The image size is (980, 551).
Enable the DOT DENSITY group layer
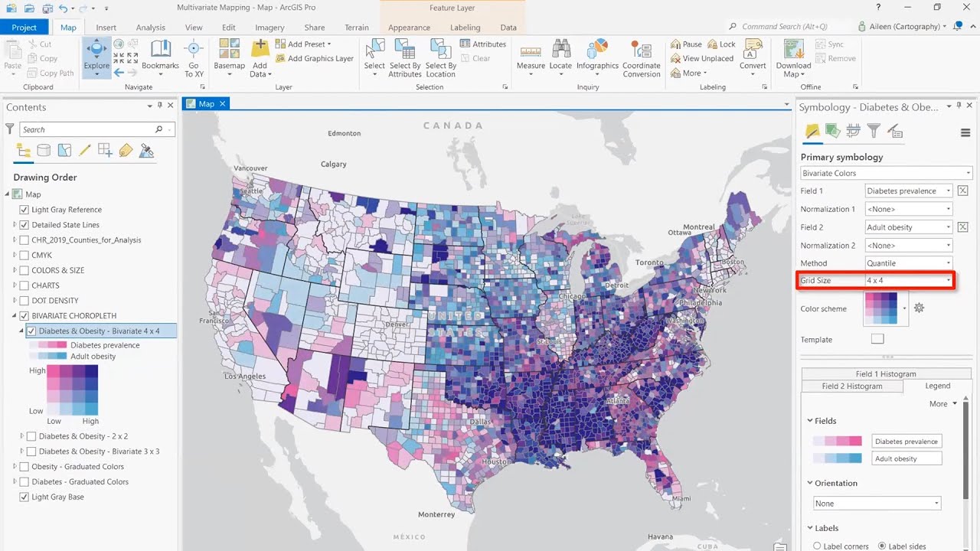pyautogui.click(x=24, y=301)
